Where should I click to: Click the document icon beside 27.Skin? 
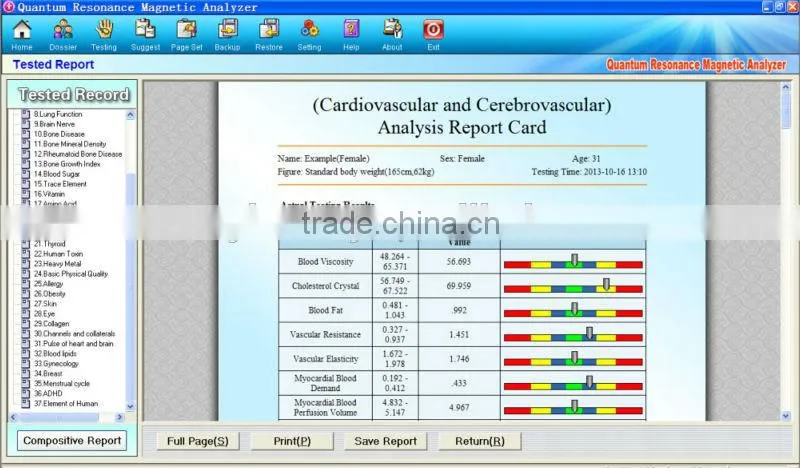(26, 304)
